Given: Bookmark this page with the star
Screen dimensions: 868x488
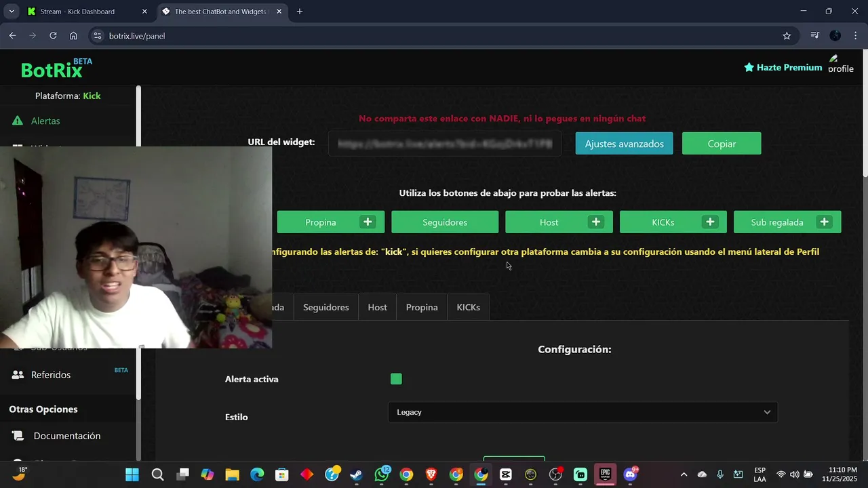Looking at the screenshot, I should coord(787,36).
